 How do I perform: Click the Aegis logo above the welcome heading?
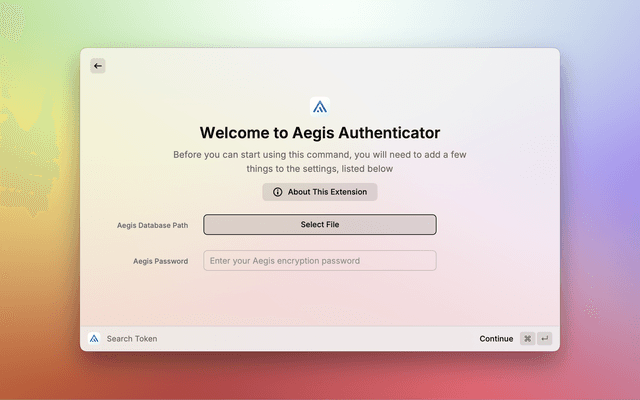point(320,107)
